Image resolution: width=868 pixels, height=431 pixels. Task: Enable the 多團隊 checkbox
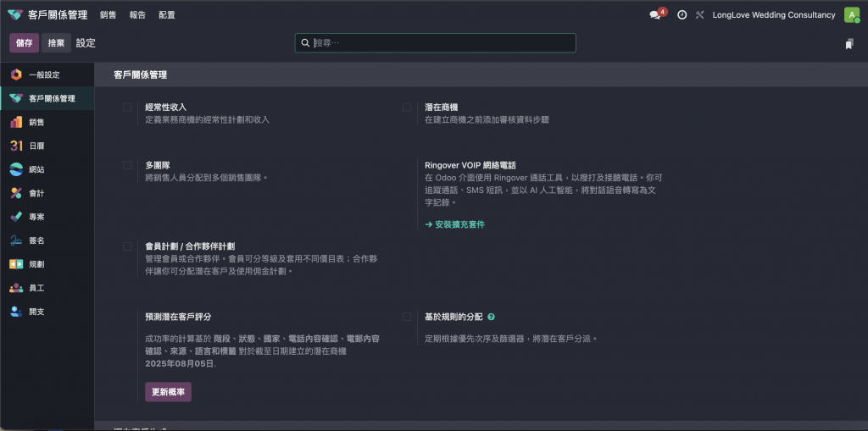tap(127, 165)
